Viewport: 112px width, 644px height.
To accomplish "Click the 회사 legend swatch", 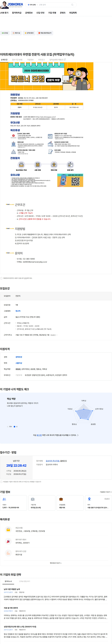I will [x=8, y=427].
